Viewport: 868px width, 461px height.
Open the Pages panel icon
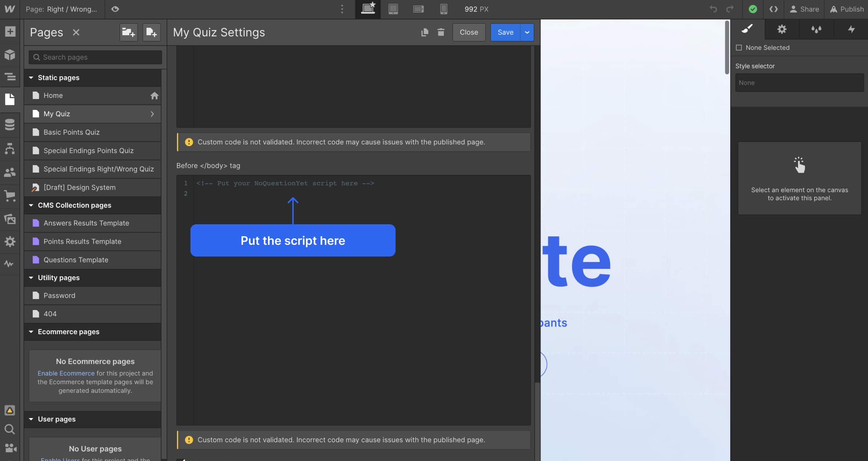pyautogui.click(x=10, y=99)
